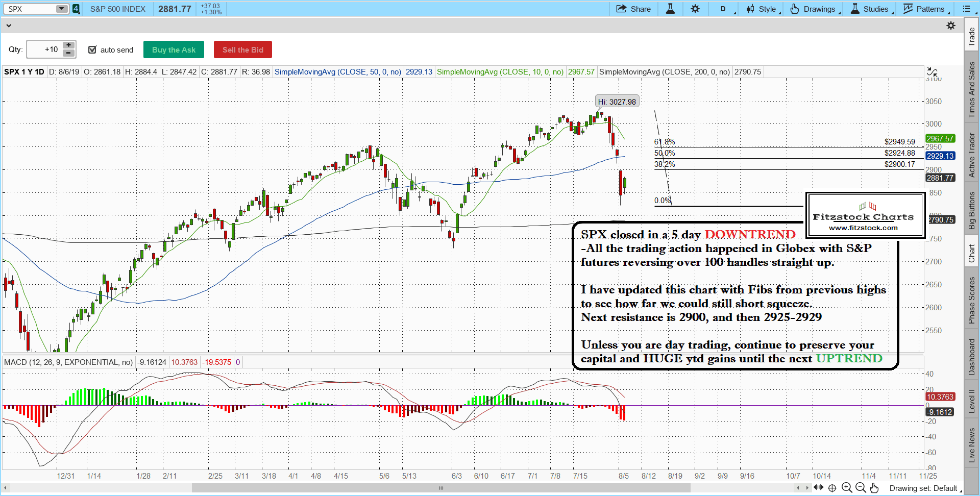Image resolution: width=980 pixels, height=496 pixels.
Task: Click the Share button in toolbar
Action: coord(633,9)
